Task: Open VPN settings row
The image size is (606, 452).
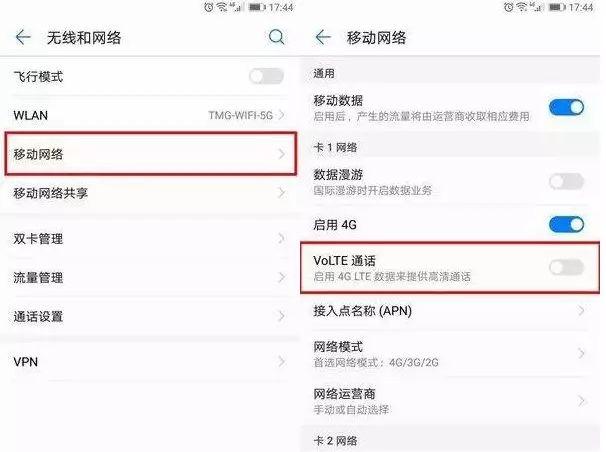Action: 150,362
